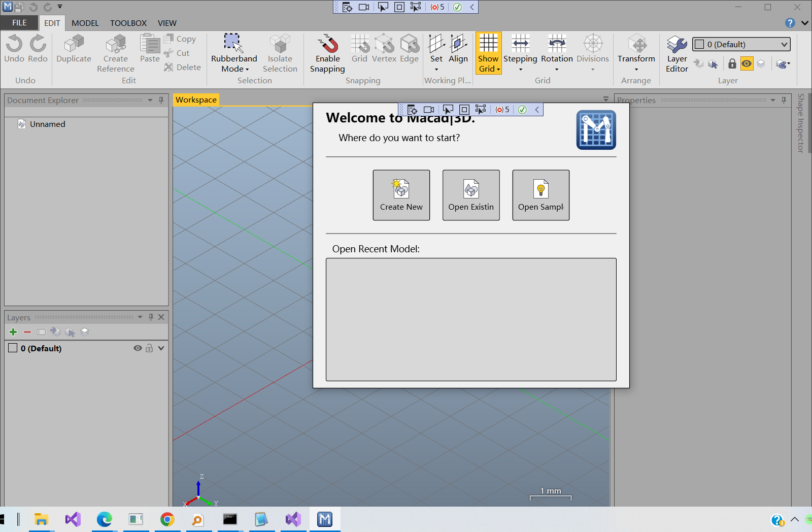Click the save icon in the title bar

coord(19,7)
